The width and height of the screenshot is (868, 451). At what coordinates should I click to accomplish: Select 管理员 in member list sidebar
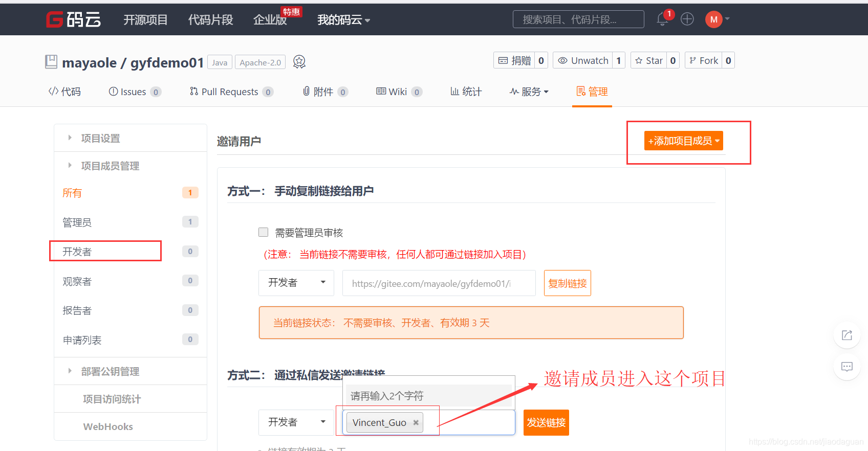(131, 222)
